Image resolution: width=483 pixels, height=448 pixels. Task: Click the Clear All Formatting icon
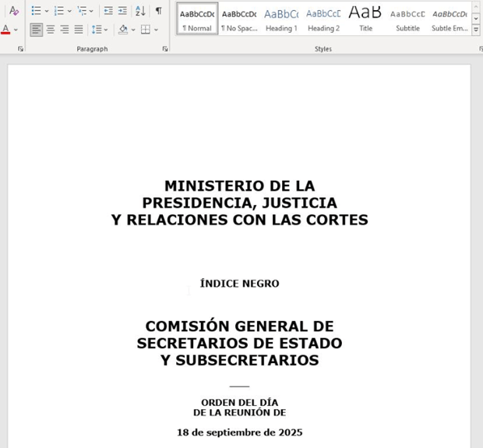(x=14, y=11)
